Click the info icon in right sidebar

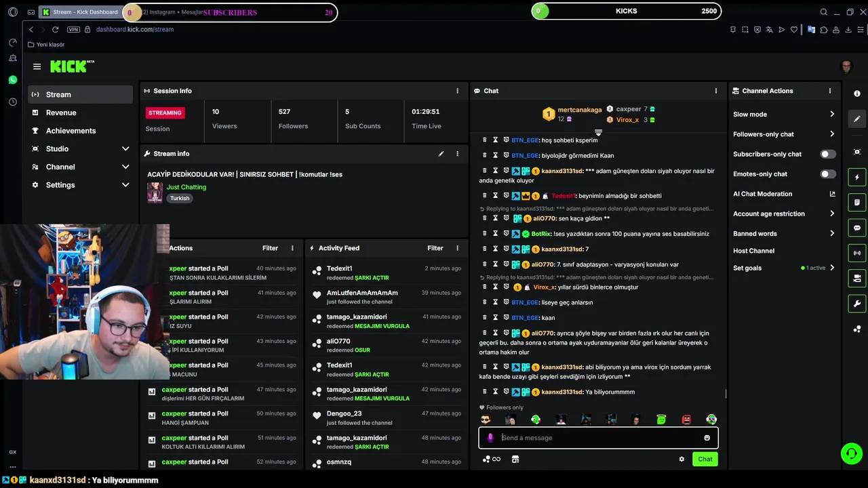857,94
